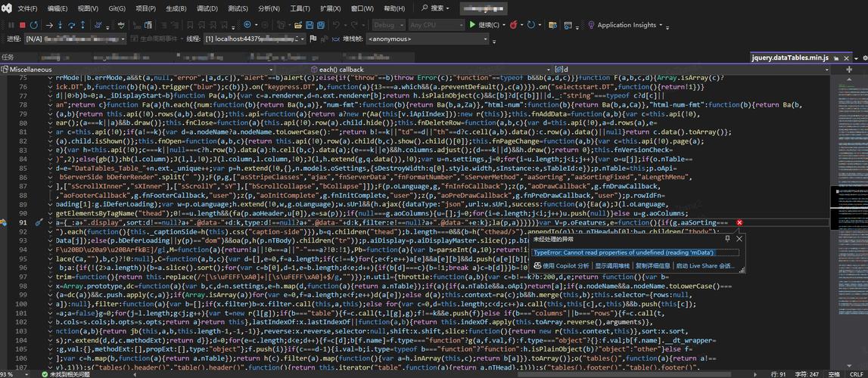Open the Debug configuration dropdown
This screenshot has width=868, height=378.
click(x=388, y=25)
